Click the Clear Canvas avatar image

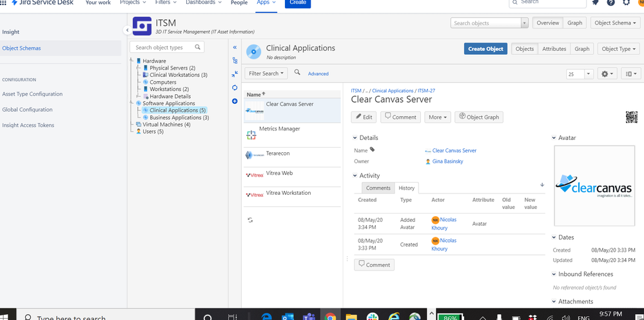pyautogui.click(x=594, y=186)
